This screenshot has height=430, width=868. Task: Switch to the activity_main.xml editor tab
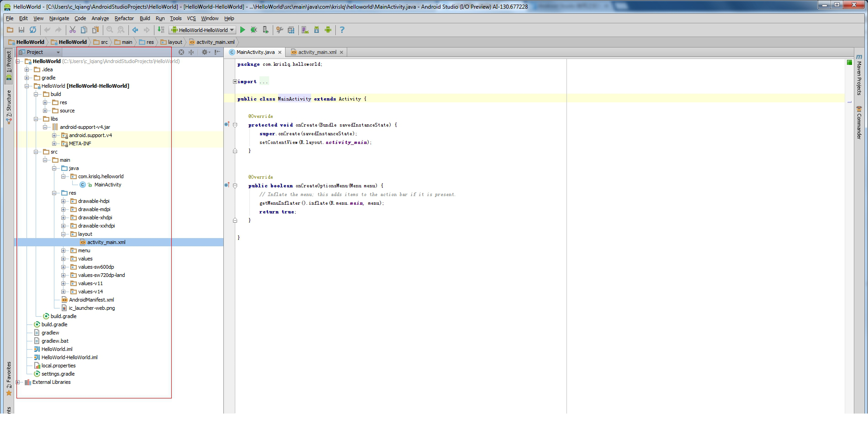coord(317,52)
